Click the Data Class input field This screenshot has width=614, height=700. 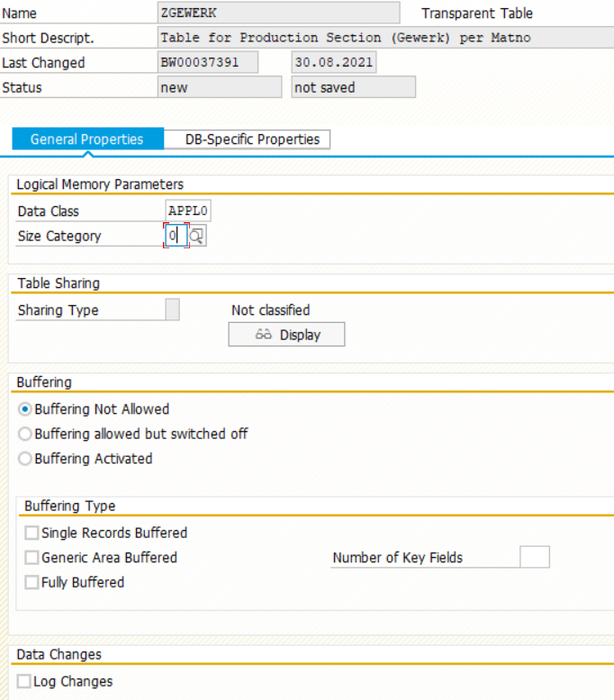coord(188,211)
